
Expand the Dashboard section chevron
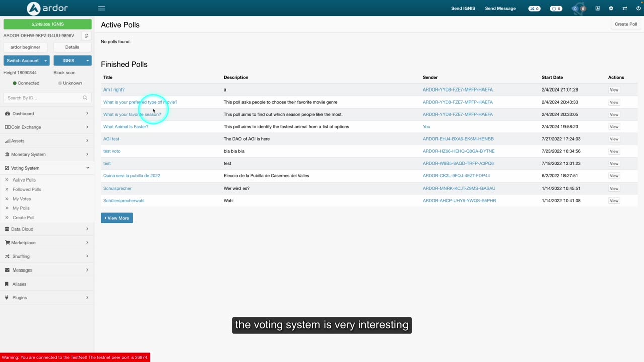click(87, 114)
